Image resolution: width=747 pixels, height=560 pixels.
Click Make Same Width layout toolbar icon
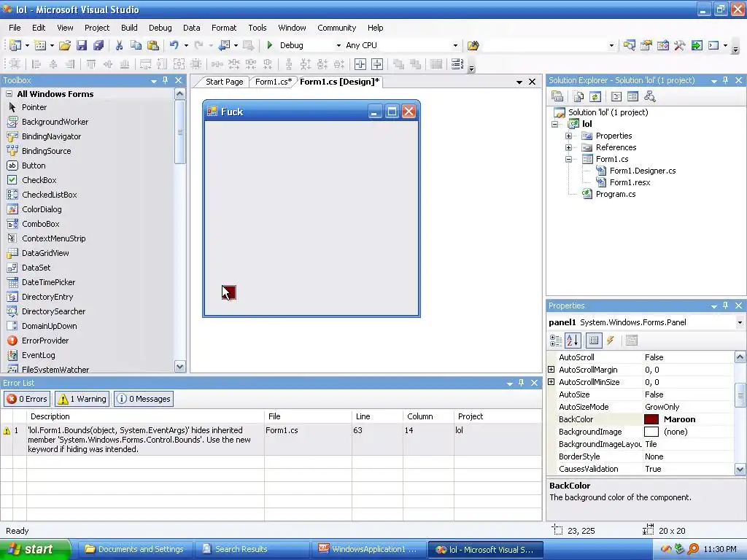(145, 64)
